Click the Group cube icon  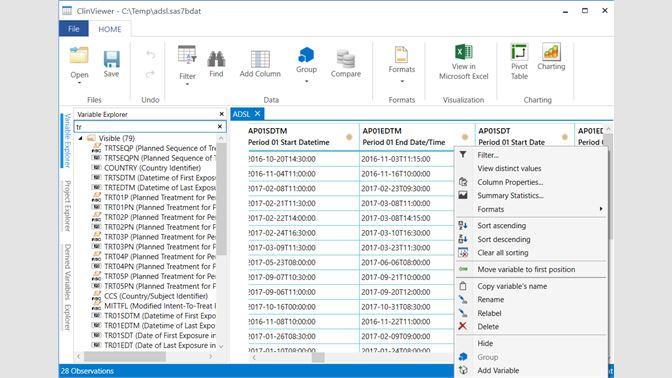point(306,55)
